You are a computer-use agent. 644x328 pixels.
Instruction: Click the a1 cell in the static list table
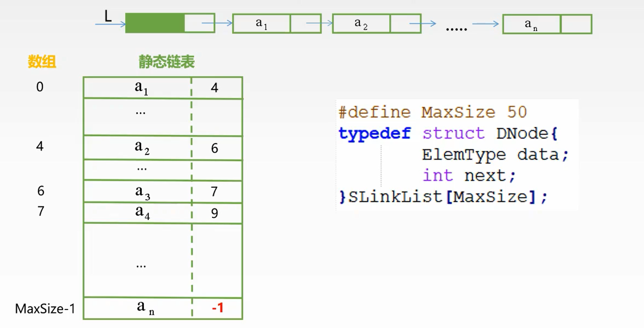point(138,88)
